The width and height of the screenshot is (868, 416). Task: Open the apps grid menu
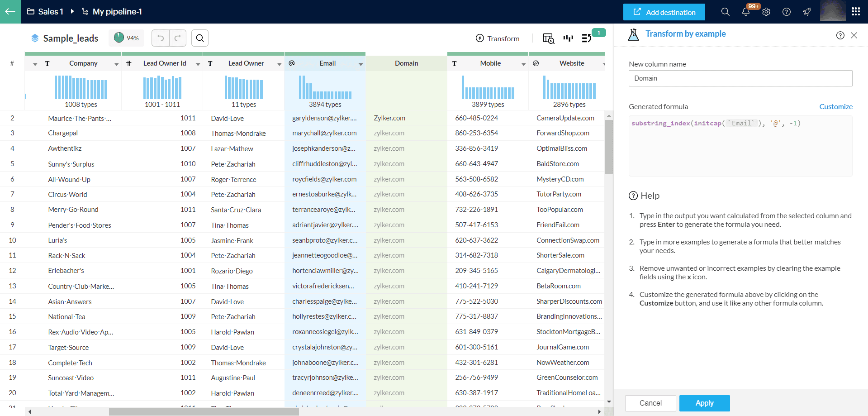click(x=856, y=12)
